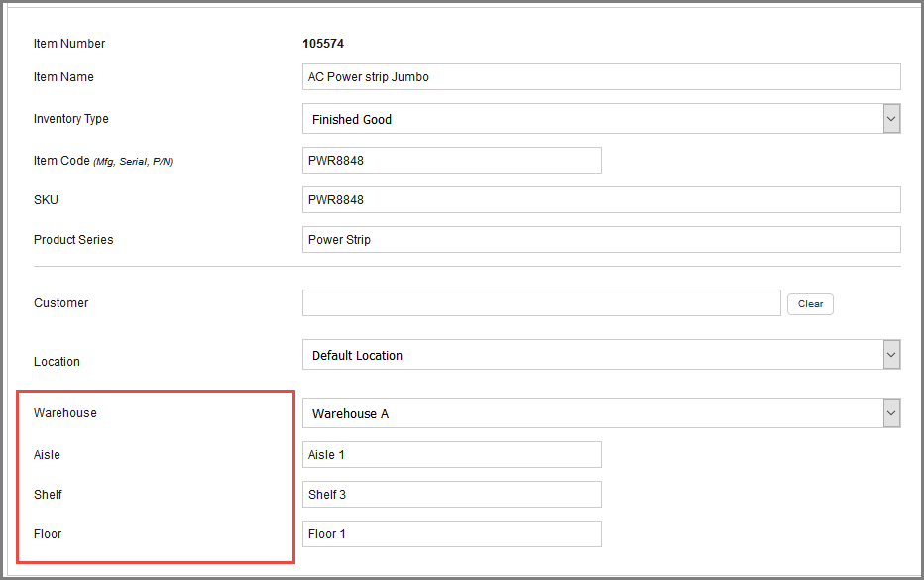
Task: Click the Floor field containing Floor 1
Action: 451,534
